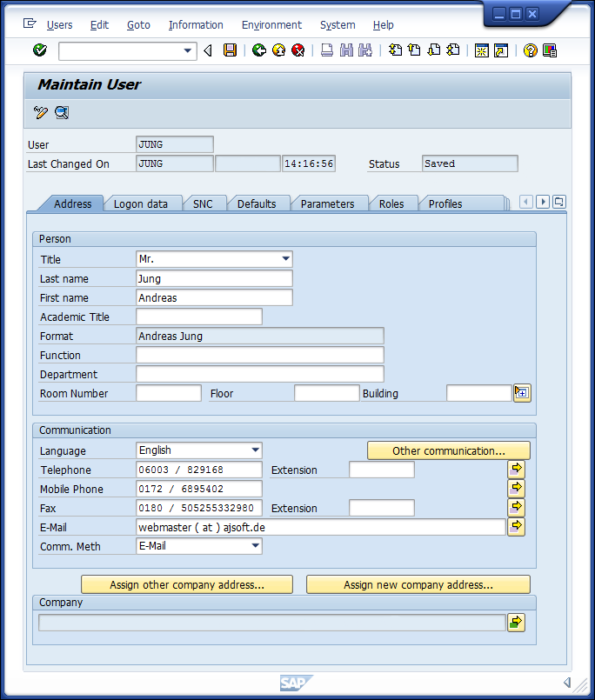Screen dimensions: 595x700
Task: Click the empty Department field
Action: point(260,374)
